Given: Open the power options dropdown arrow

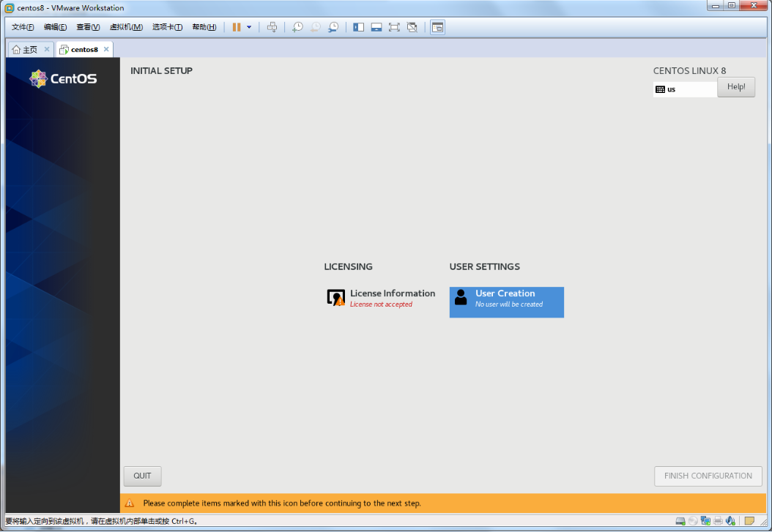Looking at the screenshot, I should pyautogui.click(x=249, y=27).
